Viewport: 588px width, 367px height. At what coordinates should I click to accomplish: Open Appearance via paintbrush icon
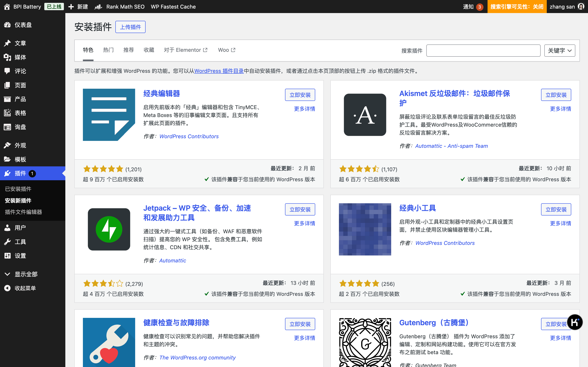tap(7, 145)
